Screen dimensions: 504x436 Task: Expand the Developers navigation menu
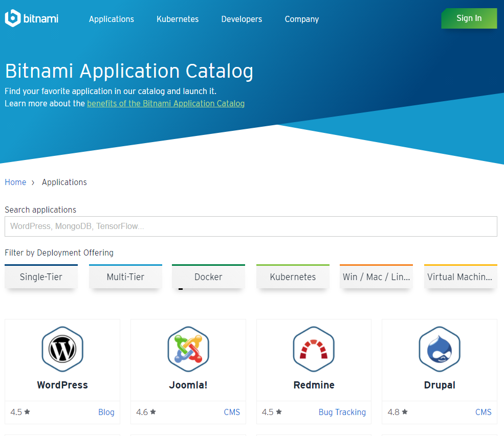point(242,19)
